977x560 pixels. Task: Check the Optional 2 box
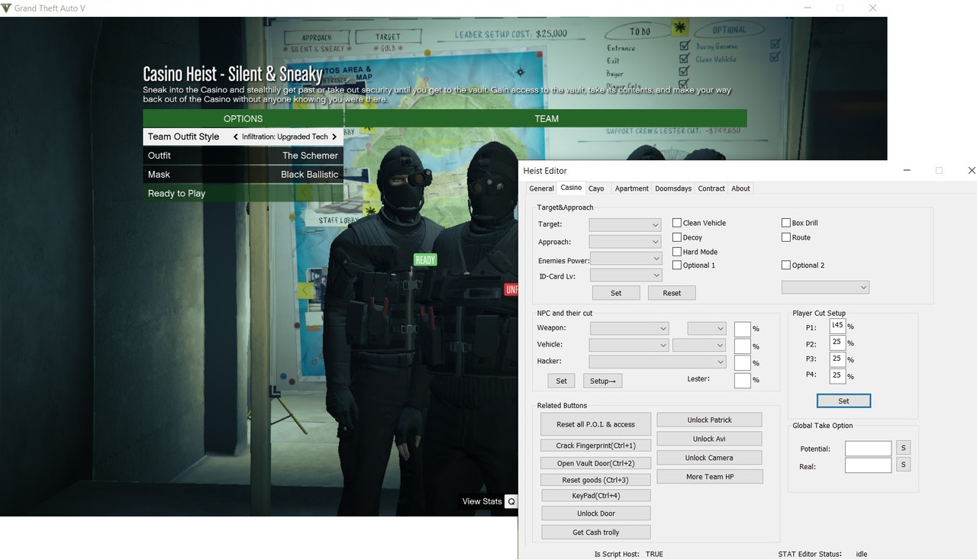pyautogui.click(x=786, y=265)
